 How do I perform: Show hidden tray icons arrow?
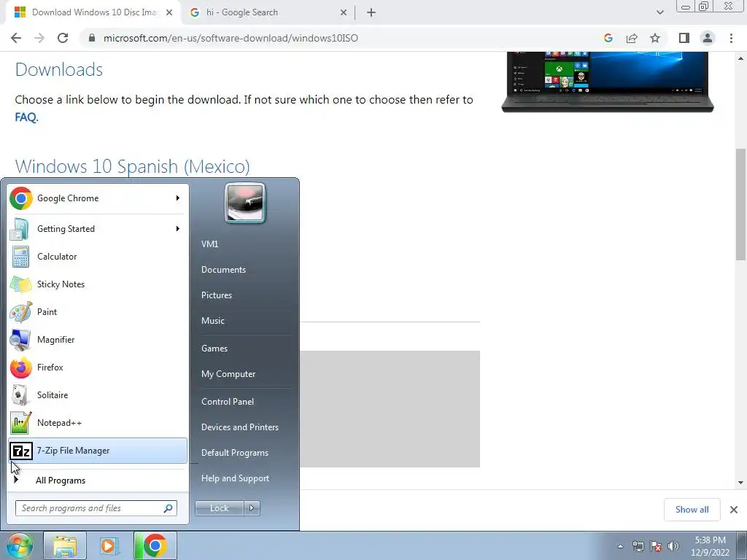620,546
